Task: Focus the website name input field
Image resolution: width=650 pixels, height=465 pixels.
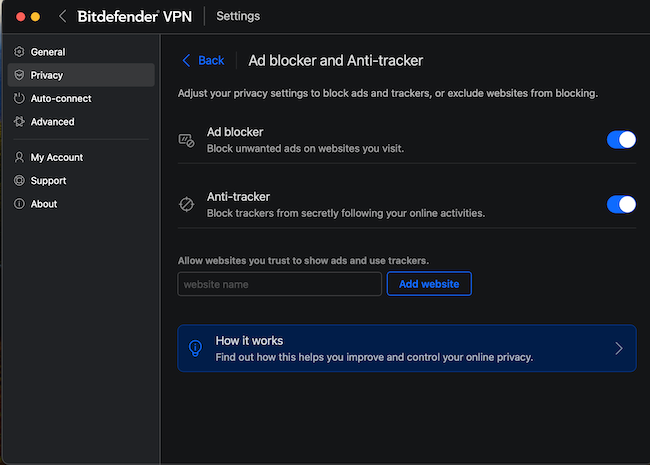Action: click(279, 284)
